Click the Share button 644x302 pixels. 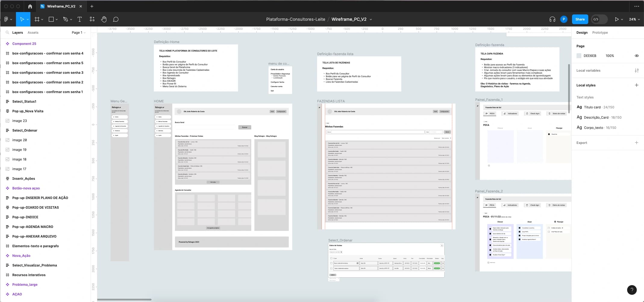[x=580, y=19]
